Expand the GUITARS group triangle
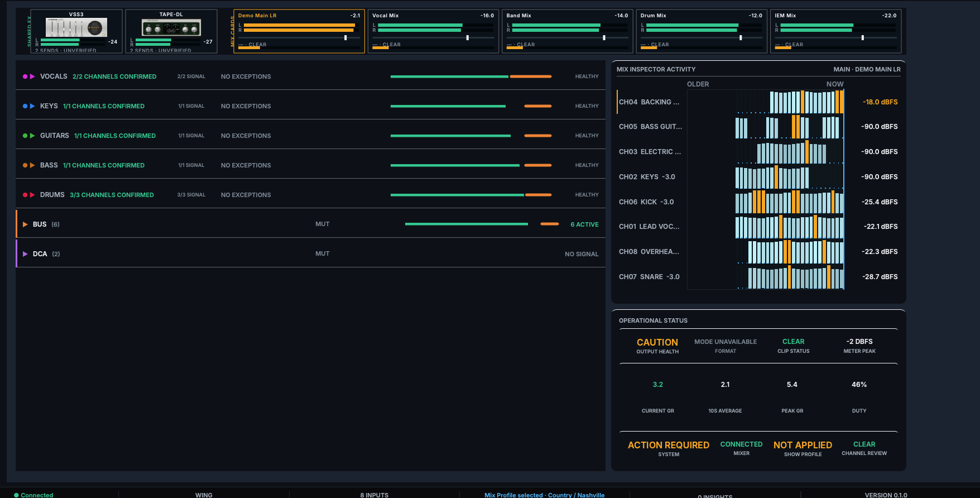Screen dimensions: 980x498 [32, 136]
